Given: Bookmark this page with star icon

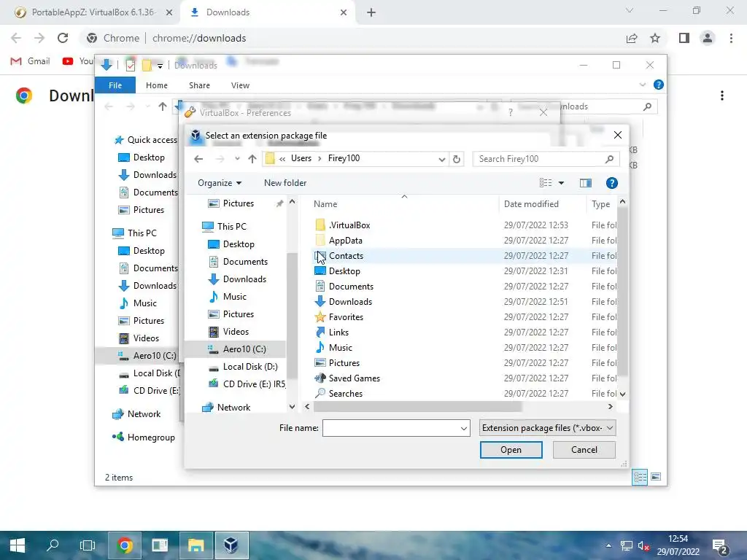Looking at the screenshot, I should pyautogui.click(x=655, y=38).
